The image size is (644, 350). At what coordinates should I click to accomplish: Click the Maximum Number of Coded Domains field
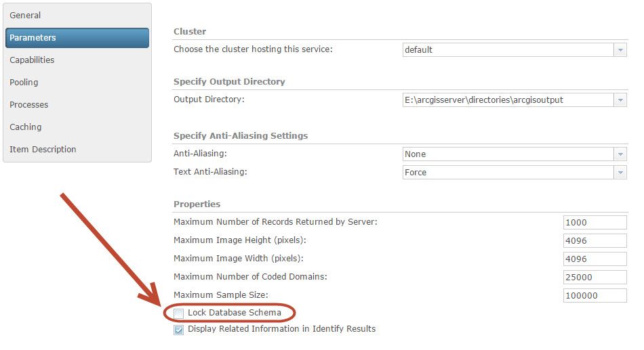[x=595, y=278]
